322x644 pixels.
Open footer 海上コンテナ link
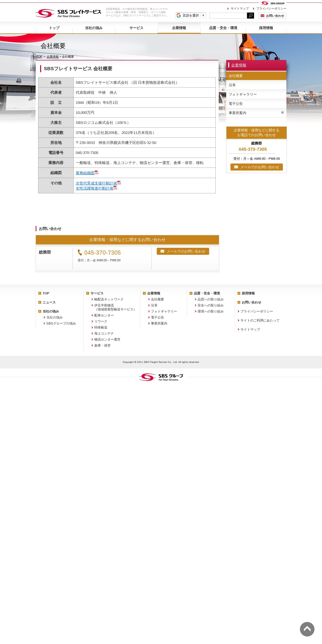(104, 333)
